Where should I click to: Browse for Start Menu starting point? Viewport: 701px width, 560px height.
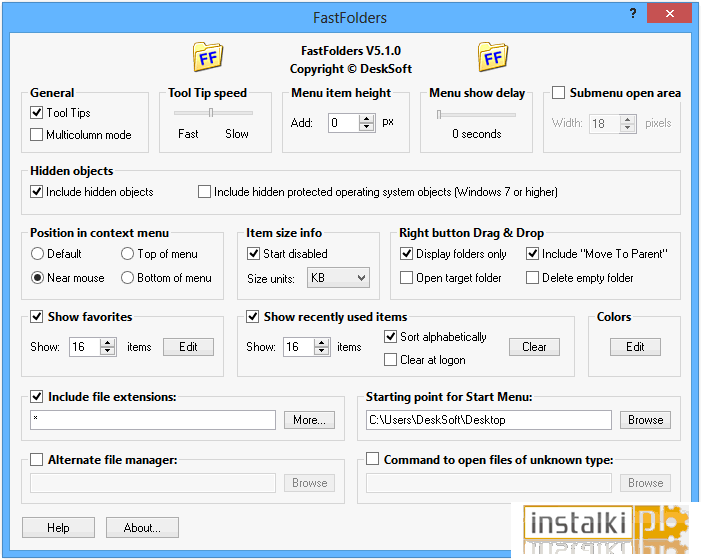[x=646, y=420]
